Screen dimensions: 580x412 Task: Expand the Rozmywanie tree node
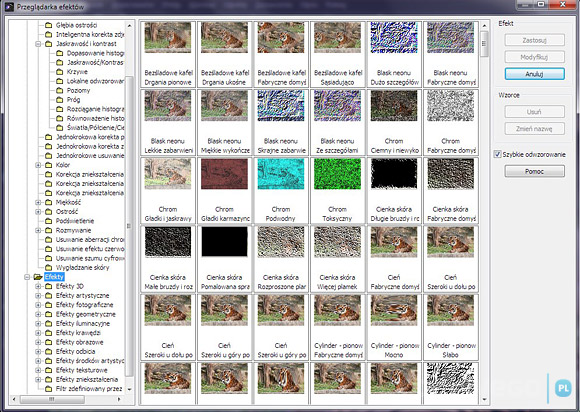38,230
